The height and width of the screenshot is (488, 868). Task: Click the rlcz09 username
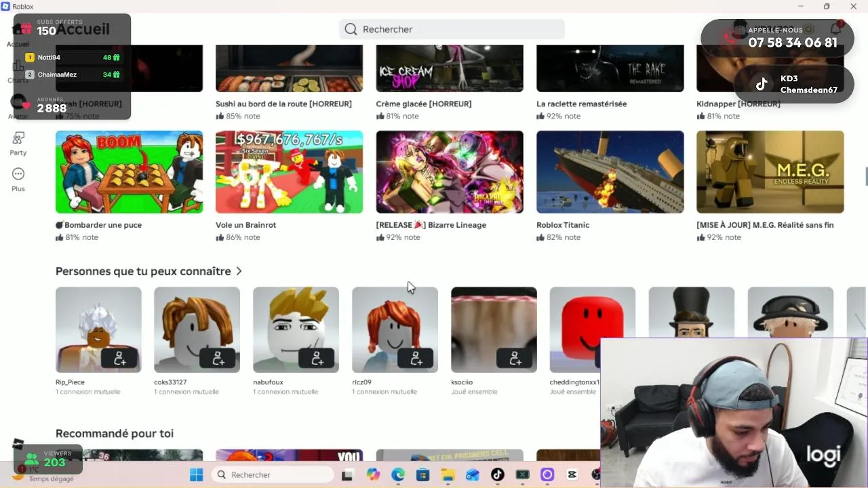(361, 382)
